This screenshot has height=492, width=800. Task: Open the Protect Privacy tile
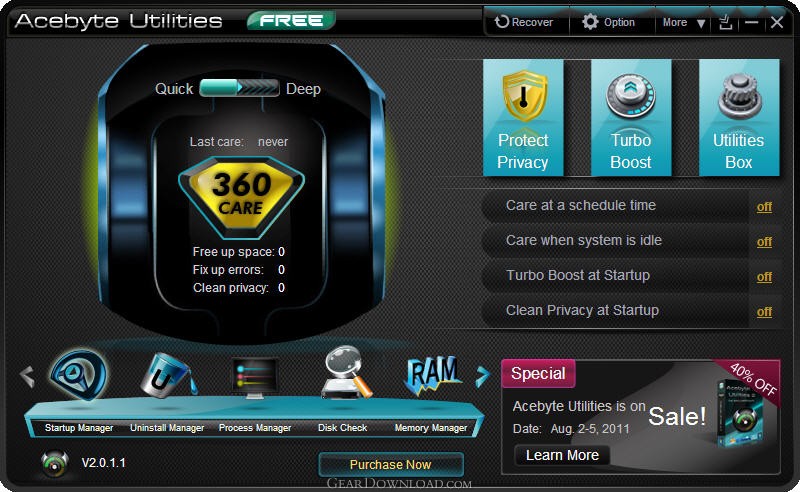click(523, 118)
